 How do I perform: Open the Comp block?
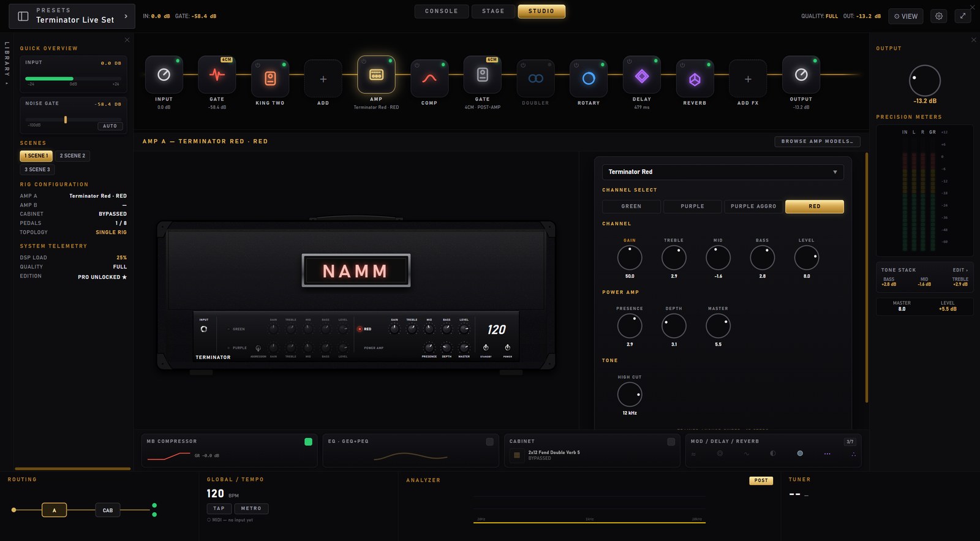429,78
